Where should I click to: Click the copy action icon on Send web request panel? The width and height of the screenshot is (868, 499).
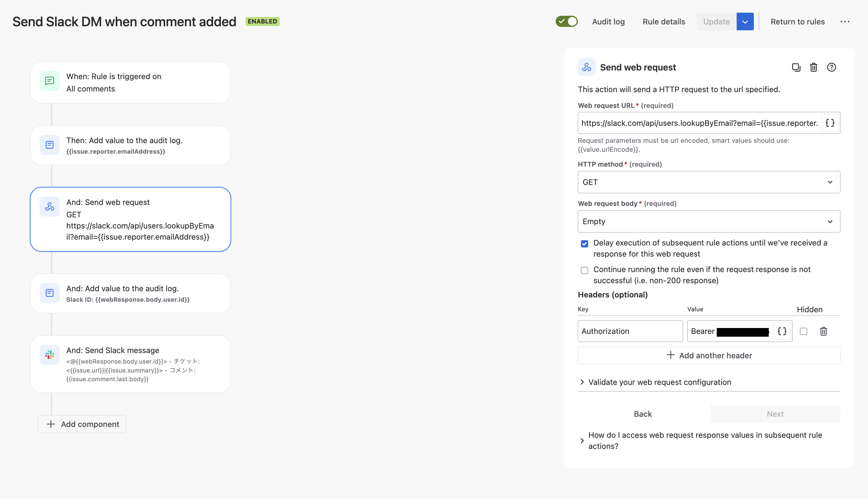796,67
